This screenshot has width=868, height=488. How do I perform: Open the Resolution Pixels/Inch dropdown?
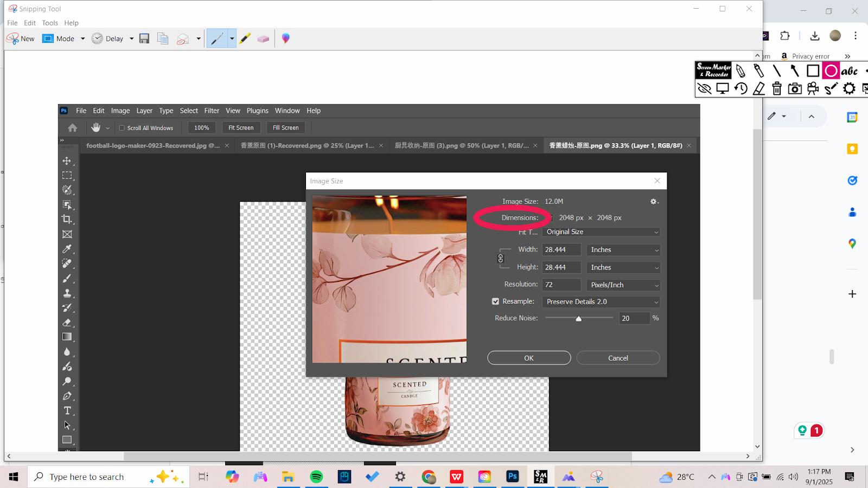623,285
